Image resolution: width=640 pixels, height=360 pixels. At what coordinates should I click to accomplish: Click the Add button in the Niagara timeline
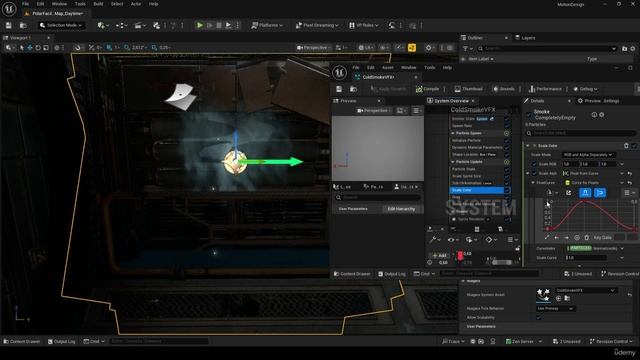pos(439,256)
